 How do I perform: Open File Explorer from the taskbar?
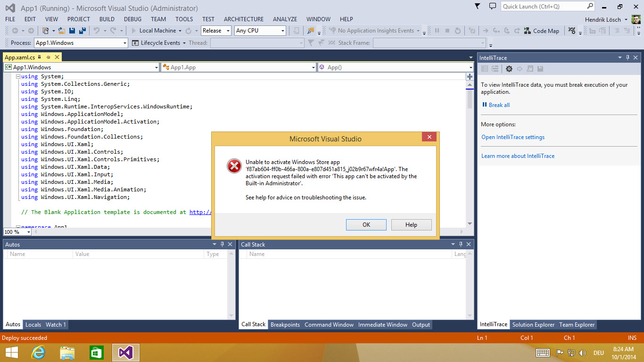[x=67, y=353]
